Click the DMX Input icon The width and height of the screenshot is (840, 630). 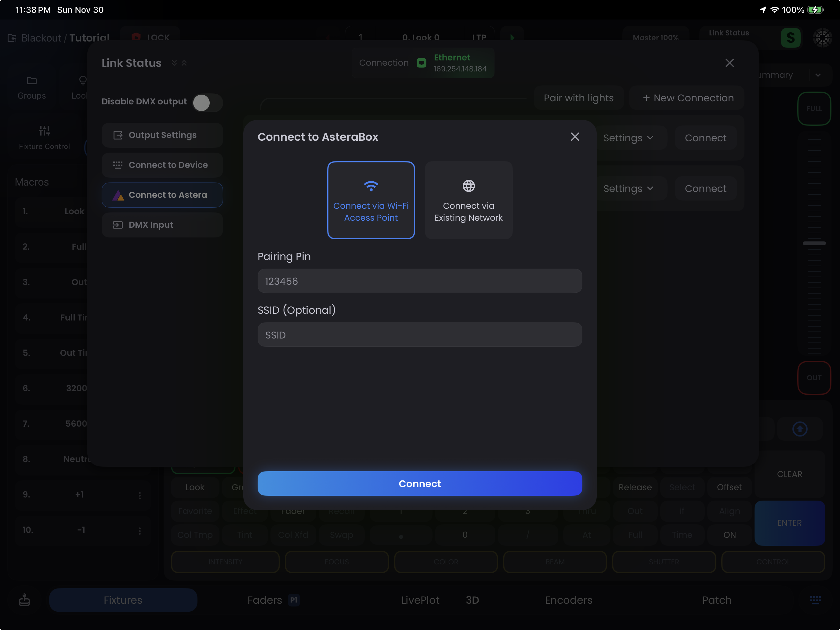click(x=118, y=225)
